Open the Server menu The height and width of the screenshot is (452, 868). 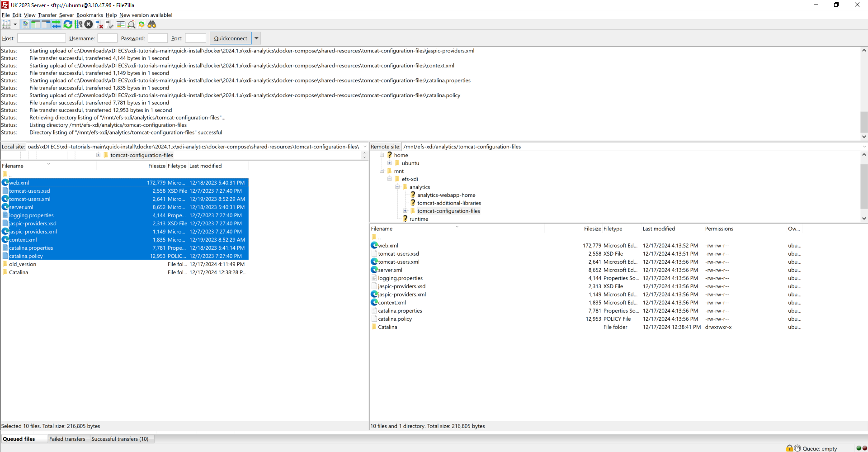[66, 15]
